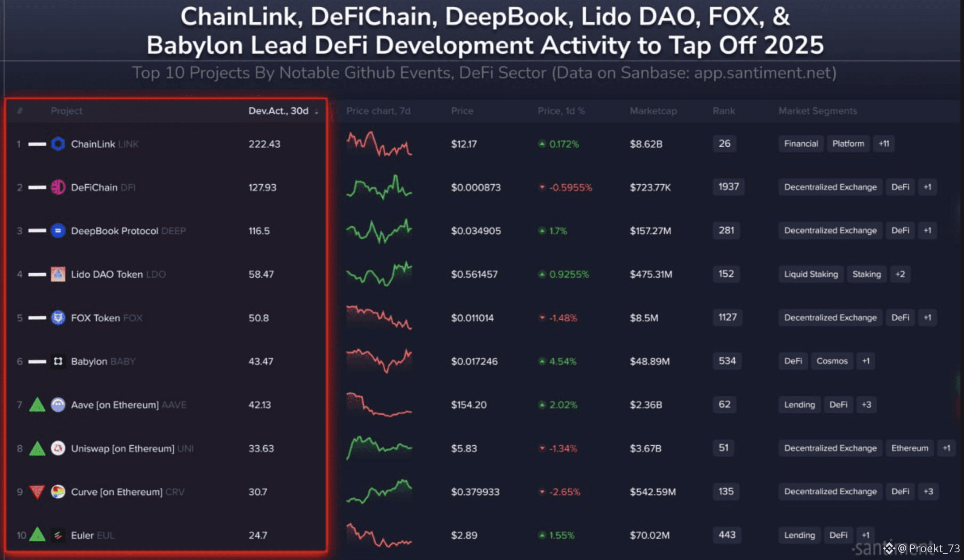Click the FOX Token fox icon
The height and width of the screenshot is (560, 964).
(x=58, y=318)
